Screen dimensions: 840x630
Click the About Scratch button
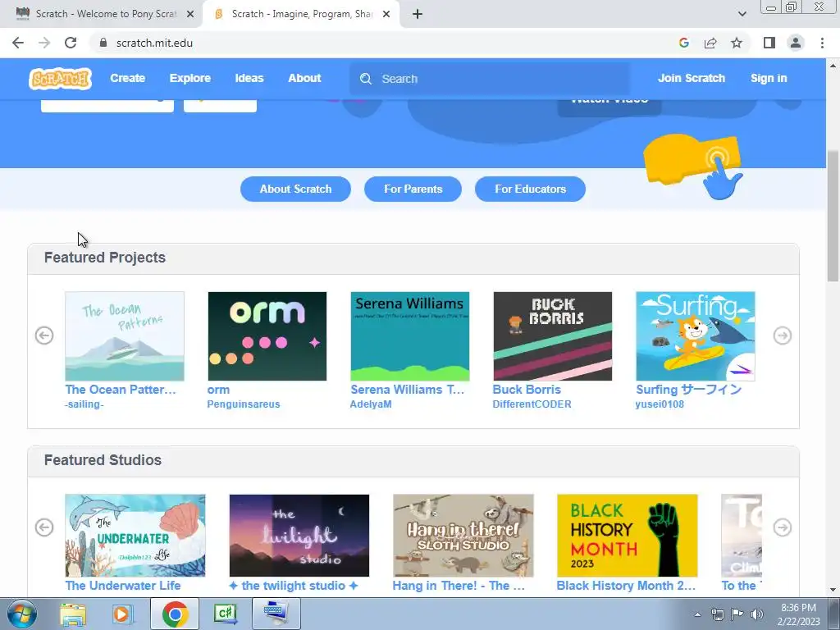pos(295,189)
